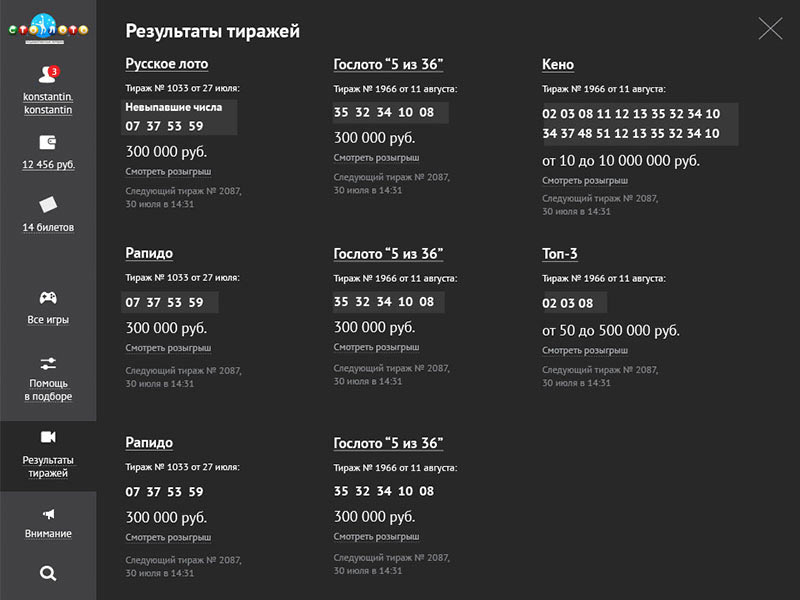Open the Топ-3 game title link

pyautogui.click(x=561, y=254)
